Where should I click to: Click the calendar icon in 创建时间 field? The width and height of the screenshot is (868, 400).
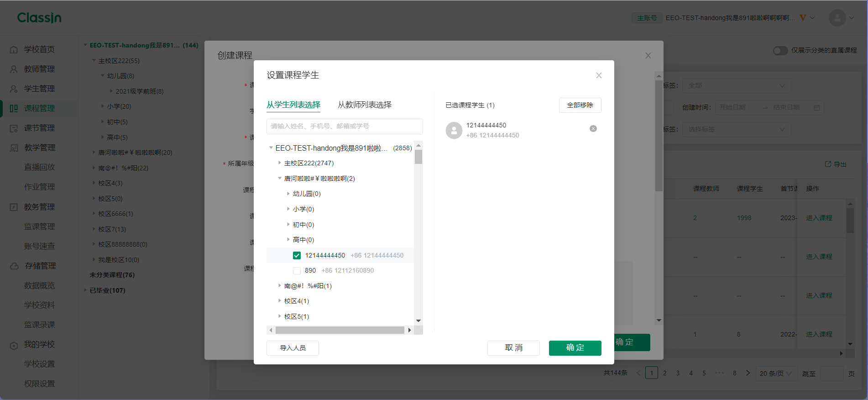coord(817,108)
